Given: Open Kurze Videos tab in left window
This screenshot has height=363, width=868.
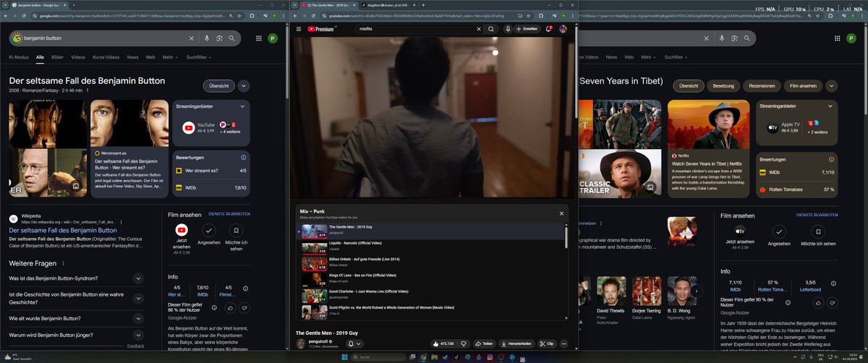Looking at the screenshot, I should click(x=106, y=56).
